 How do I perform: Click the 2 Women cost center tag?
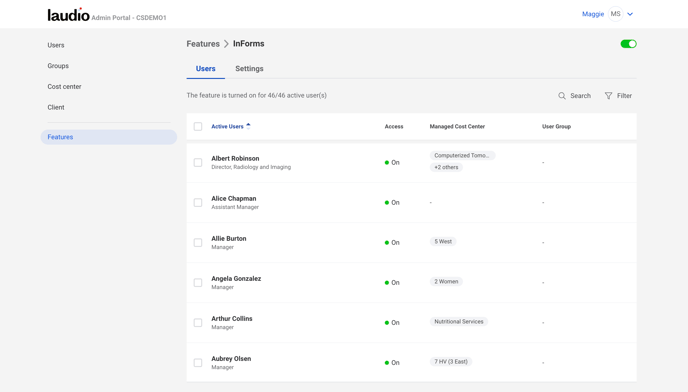[446, 281]
